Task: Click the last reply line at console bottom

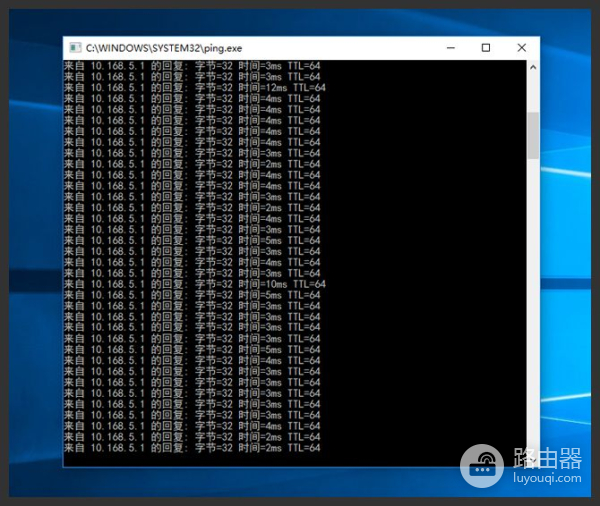Action: coord(192,447)
